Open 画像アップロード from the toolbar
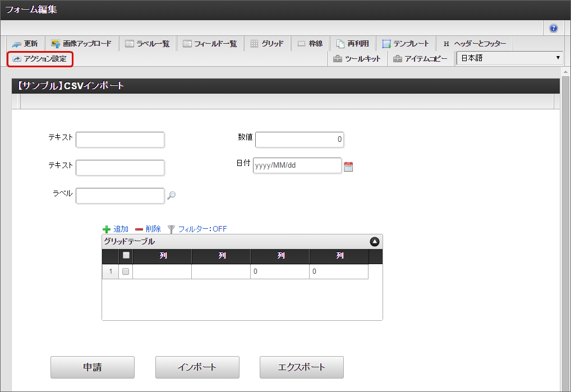This screenshot has height=392, width=571. tap(81, 44)
